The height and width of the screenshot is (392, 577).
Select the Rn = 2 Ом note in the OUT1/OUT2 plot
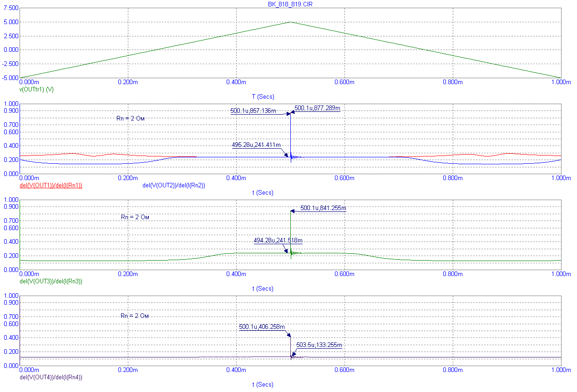(131, 118)
